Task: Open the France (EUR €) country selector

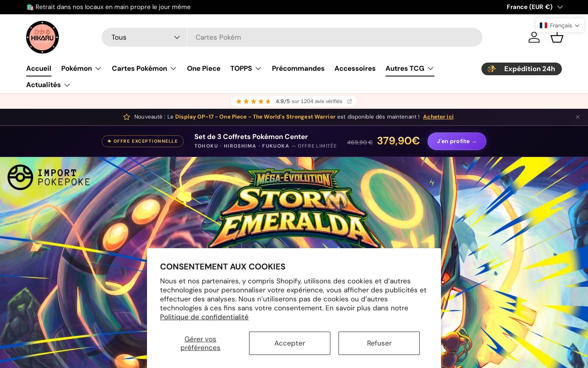Action: (x=535, y=7)
